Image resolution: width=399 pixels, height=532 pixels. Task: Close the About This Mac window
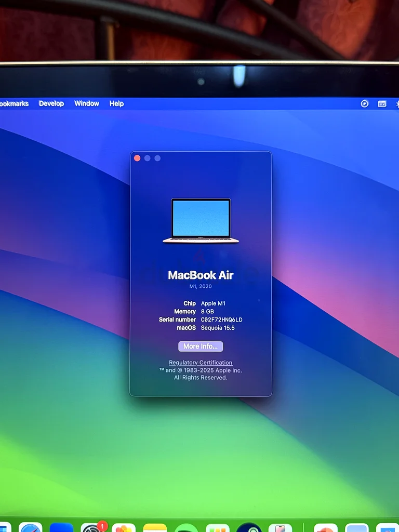click(x=137, y=158)
